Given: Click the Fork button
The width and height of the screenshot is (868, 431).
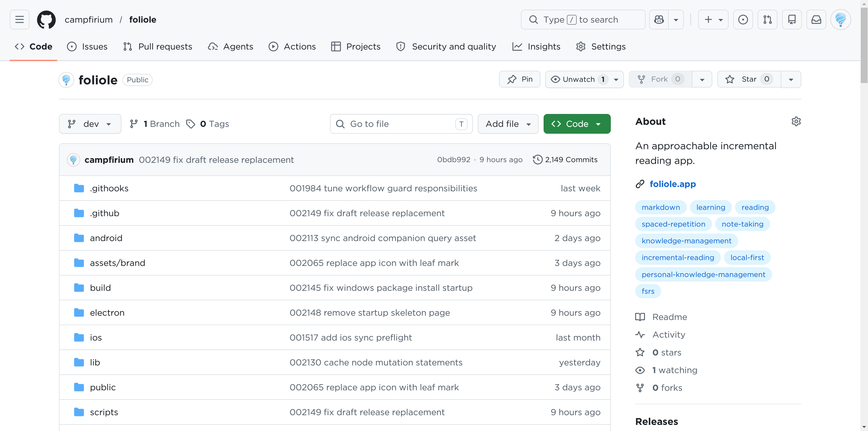Looking at the screenshot, I should [660, 79].
